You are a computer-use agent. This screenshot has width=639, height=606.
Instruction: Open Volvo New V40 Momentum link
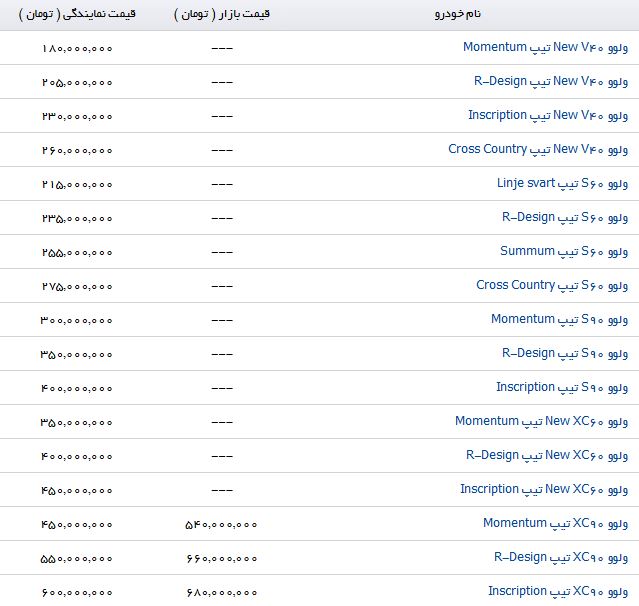pyautogui.click(x=545, y=48)
